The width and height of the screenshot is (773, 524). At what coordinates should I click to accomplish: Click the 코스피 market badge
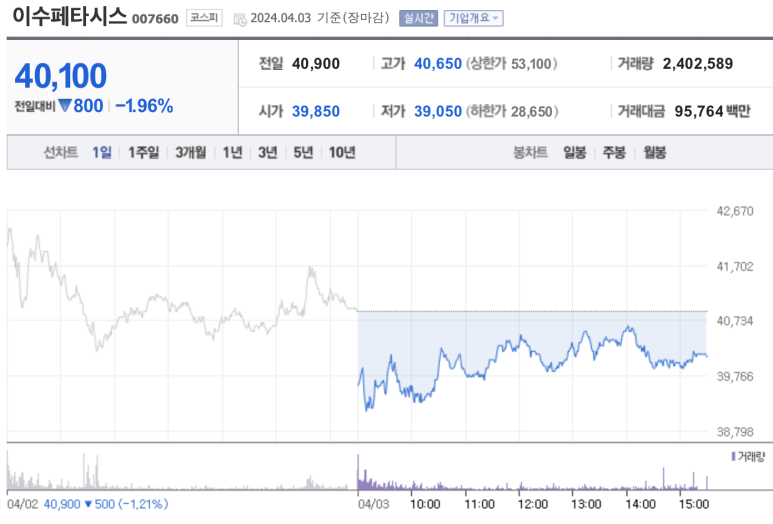pyautogui.click(x=204, y=18)
